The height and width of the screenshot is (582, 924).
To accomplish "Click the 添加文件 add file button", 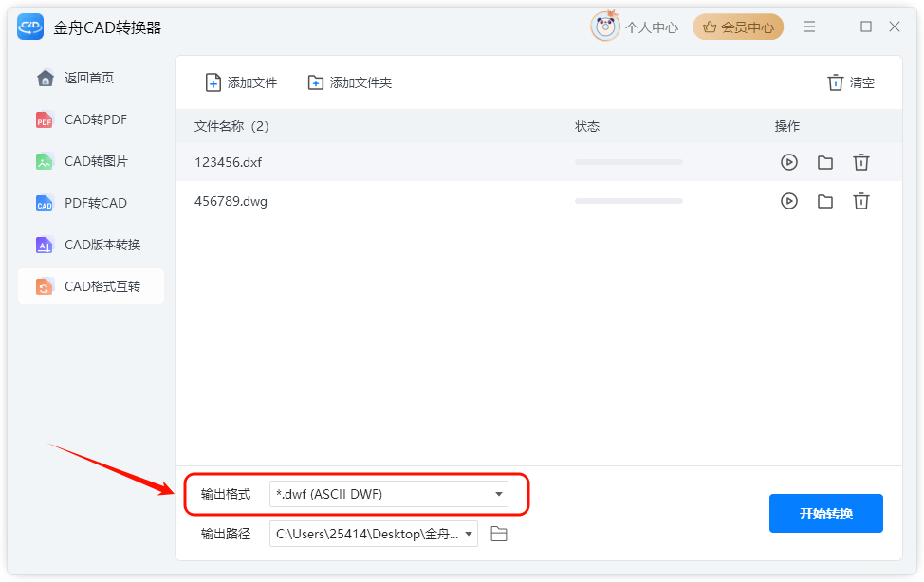I will 241,82.
